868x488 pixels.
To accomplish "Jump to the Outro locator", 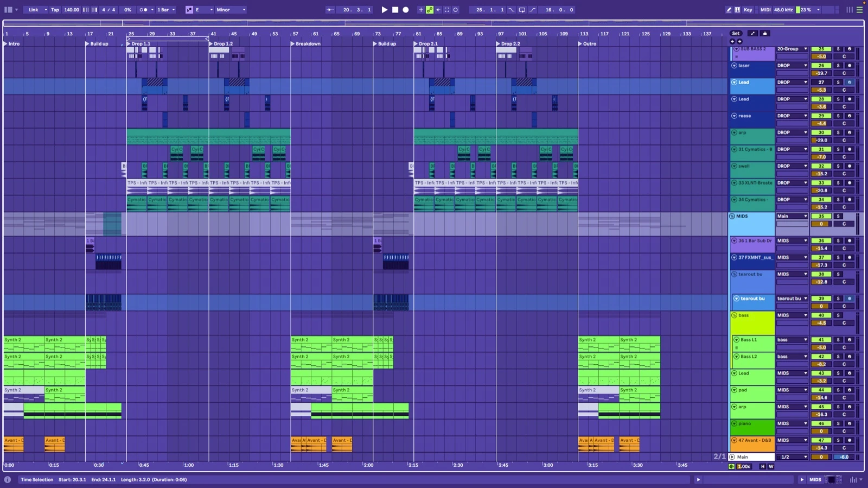I will pyautogui.click(x=587, y=44).
